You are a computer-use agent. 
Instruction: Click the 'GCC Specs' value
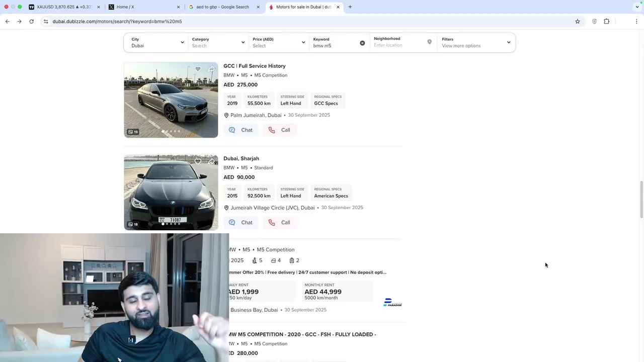[326, 103]
